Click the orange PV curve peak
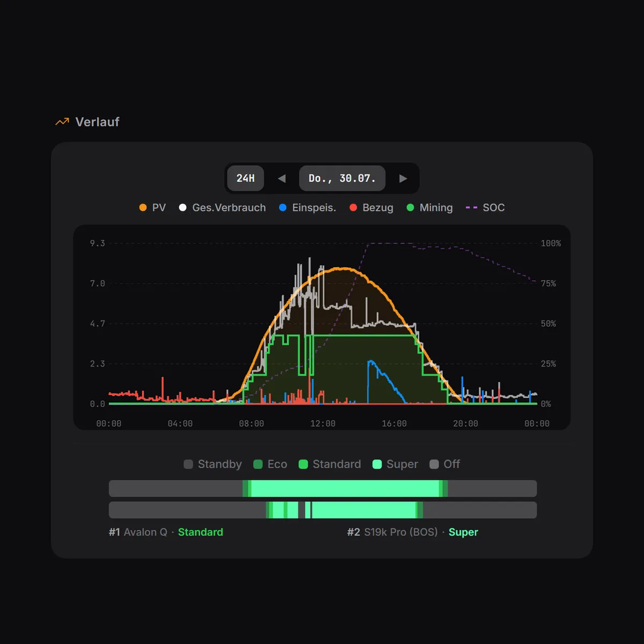The height and width of the screenshot is (644, 644). pos(341,268)
